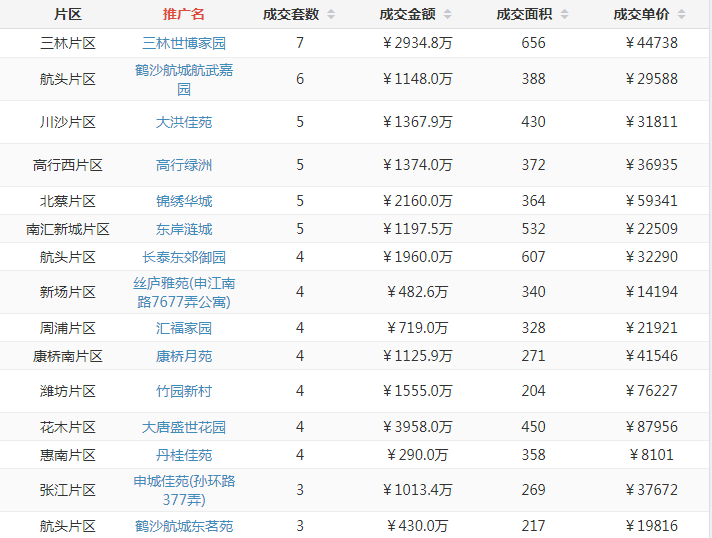Open the 鹤沙航城东茗苑 link
Screen dimensions: 712x538
[x=184, y=526]
